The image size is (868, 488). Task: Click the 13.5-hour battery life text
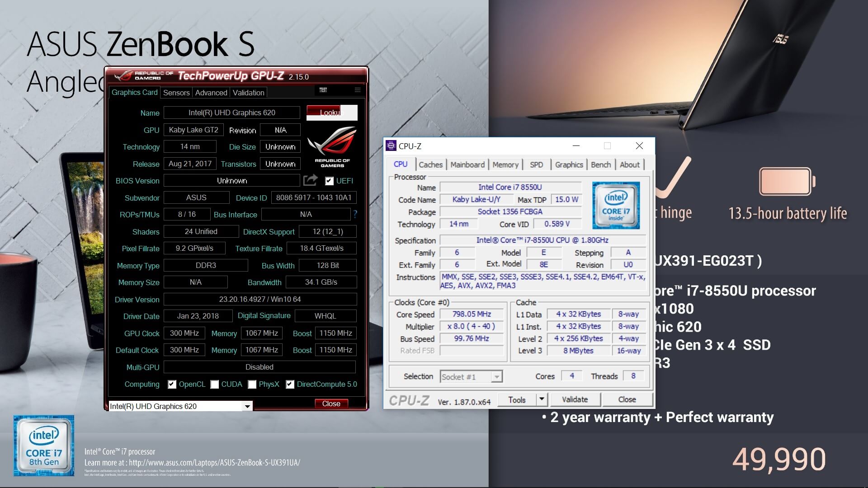[x=788, y=213]
